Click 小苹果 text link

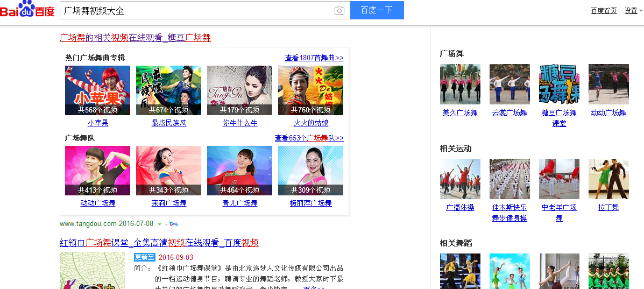pos(98,123)
